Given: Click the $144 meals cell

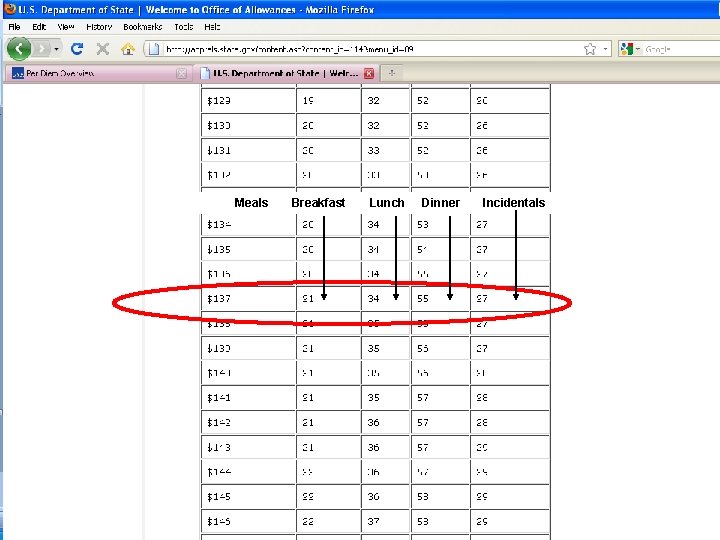Looking at the screenshot, I should point(248,472).
